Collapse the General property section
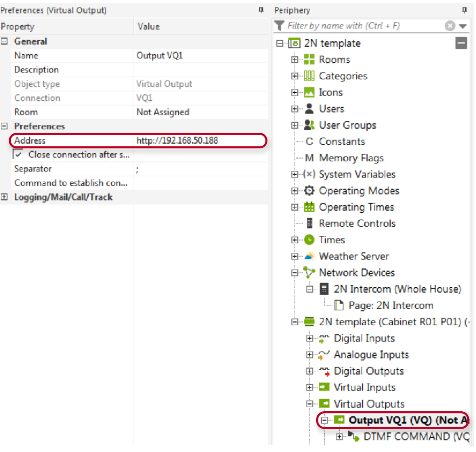 coord(4,41)
